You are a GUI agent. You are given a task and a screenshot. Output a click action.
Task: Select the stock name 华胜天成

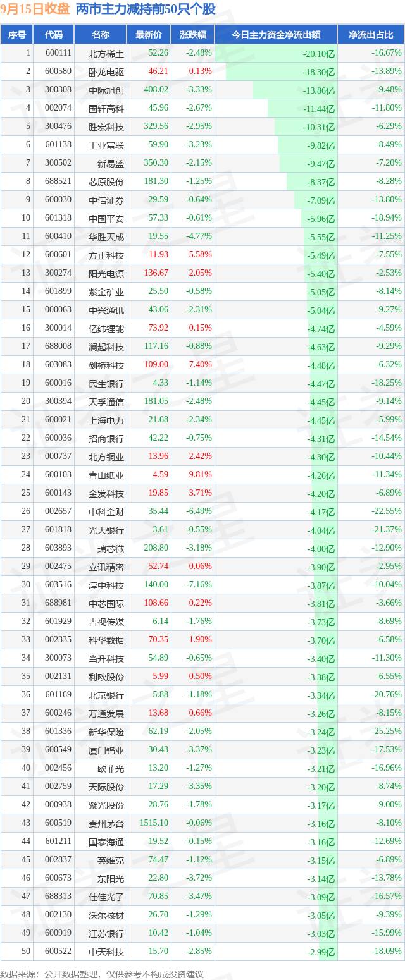(x=106, y=236)
